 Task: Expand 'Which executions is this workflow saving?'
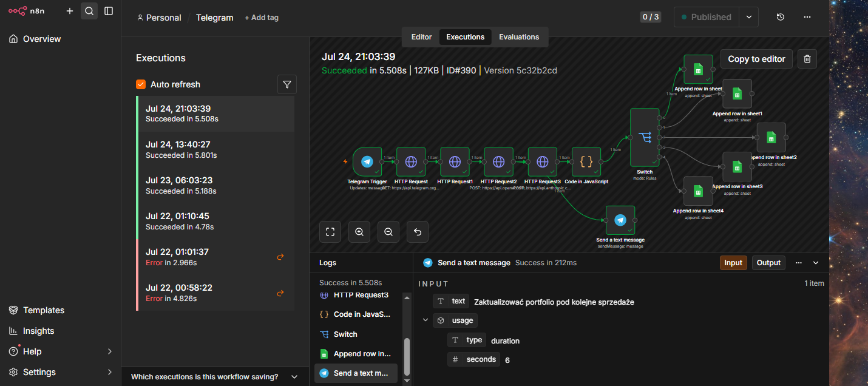coord(215,377)
